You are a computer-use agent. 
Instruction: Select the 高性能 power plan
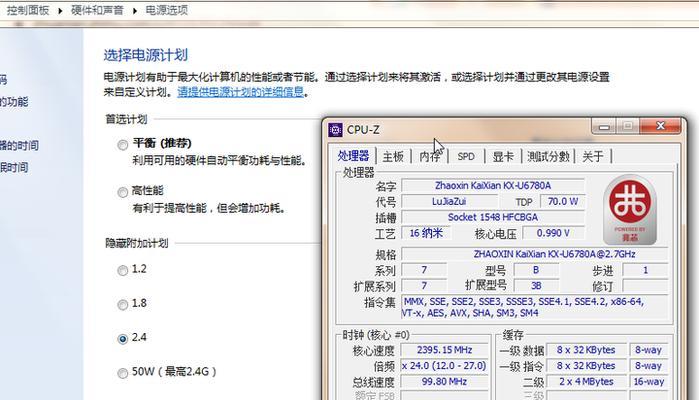[x=123, y=192]
